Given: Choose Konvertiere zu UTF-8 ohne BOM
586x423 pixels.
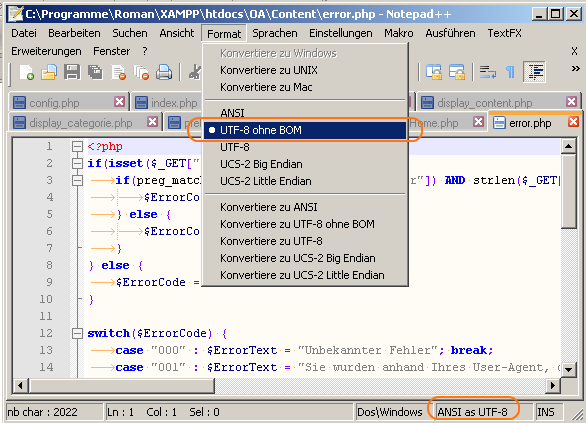Looking at the screenshot, I should pos(305,224).
